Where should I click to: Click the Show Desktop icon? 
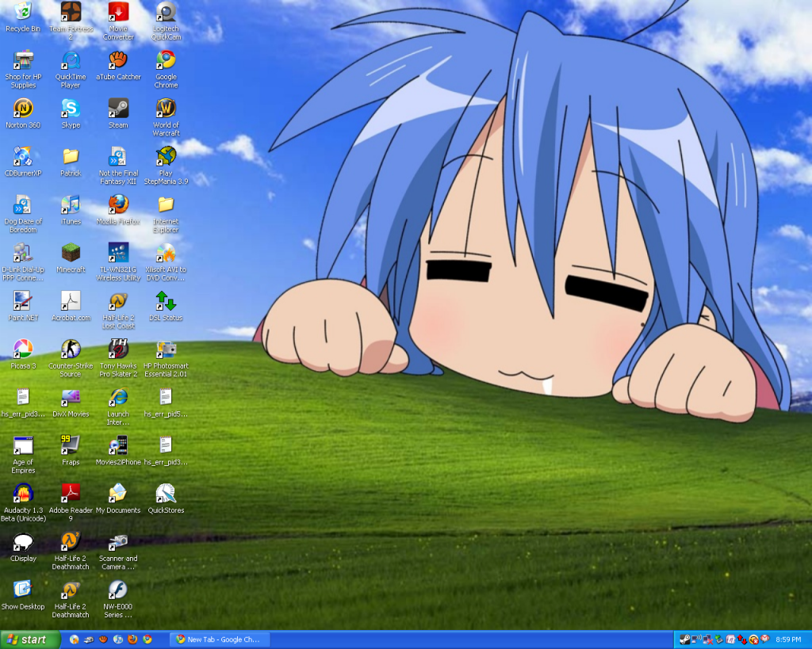[23, 595]
